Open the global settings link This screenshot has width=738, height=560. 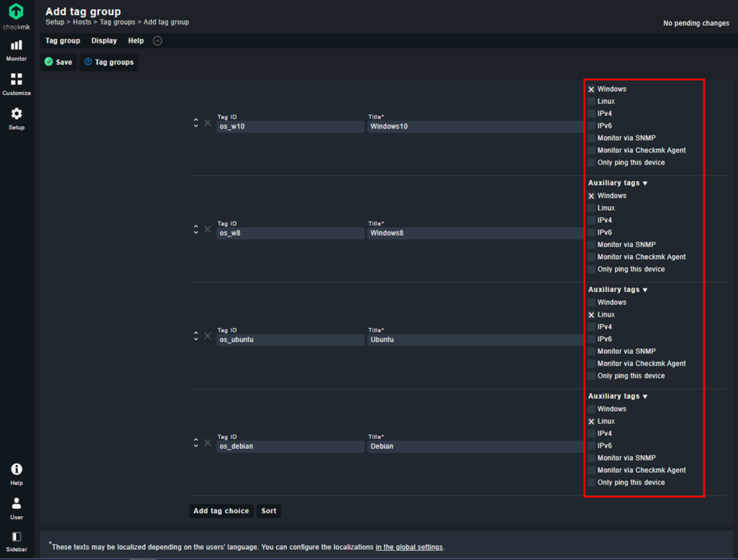(409, 547)
